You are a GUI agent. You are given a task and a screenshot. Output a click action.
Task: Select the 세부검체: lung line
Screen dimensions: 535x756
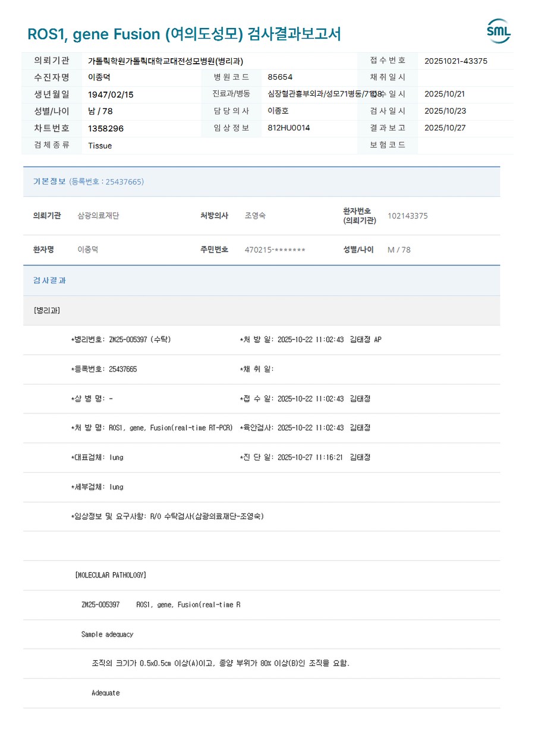[97, 487]
